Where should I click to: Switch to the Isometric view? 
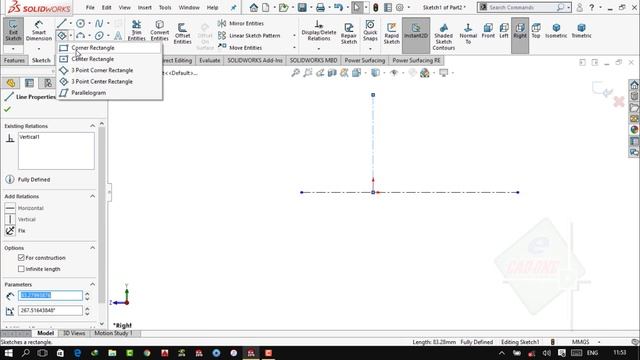click(x=556, y=31)
